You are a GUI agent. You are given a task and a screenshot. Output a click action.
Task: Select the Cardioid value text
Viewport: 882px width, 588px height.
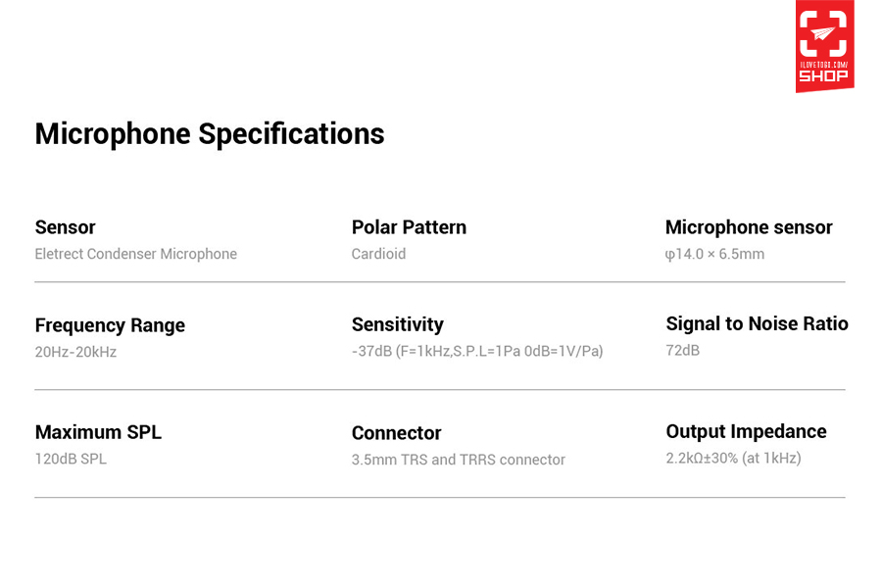[378, 254]
